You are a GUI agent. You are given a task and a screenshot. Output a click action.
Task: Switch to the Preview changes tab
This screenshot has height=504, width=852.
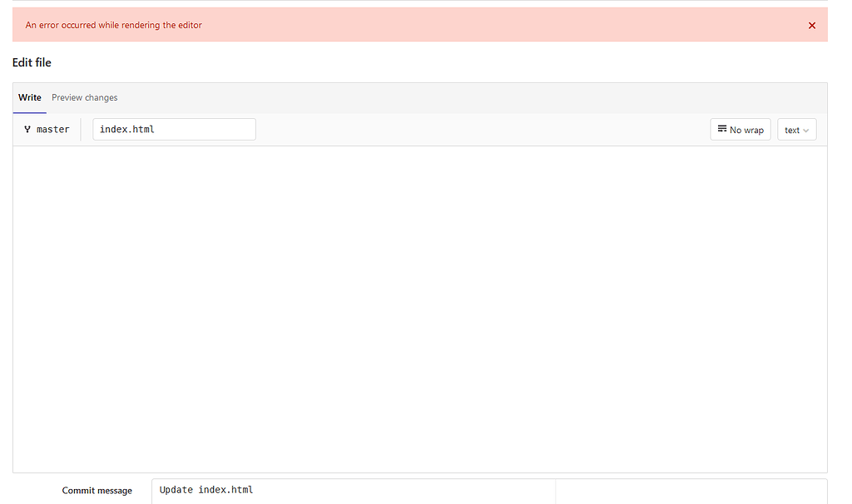[84, 97]
